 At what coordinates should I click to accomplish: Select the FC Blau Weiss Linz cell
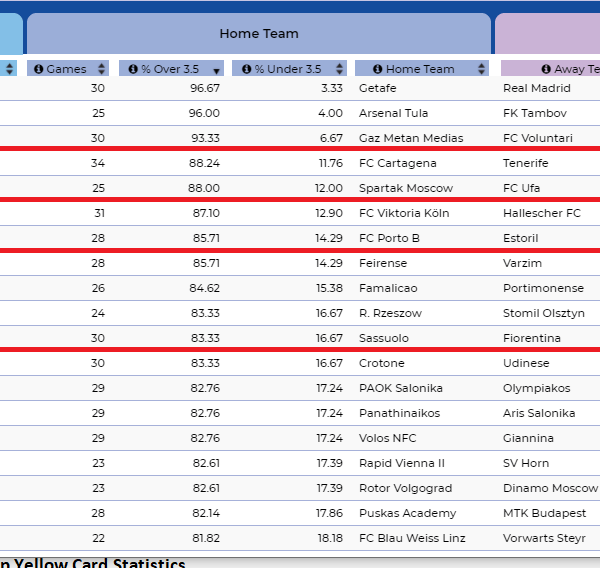[412, 538]
